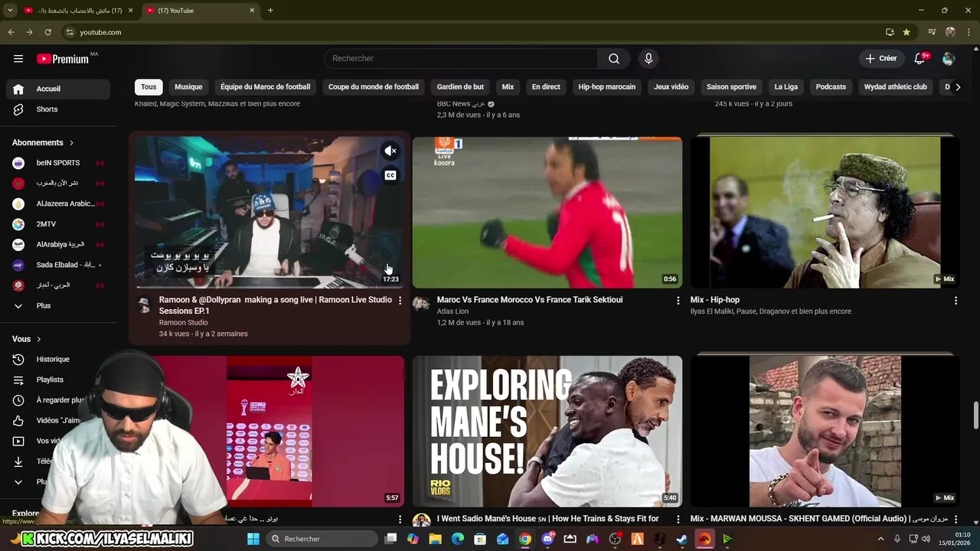Open Playlists in sidebar
The width and height of the screenshot is (980, 551).
click(58, 380)
